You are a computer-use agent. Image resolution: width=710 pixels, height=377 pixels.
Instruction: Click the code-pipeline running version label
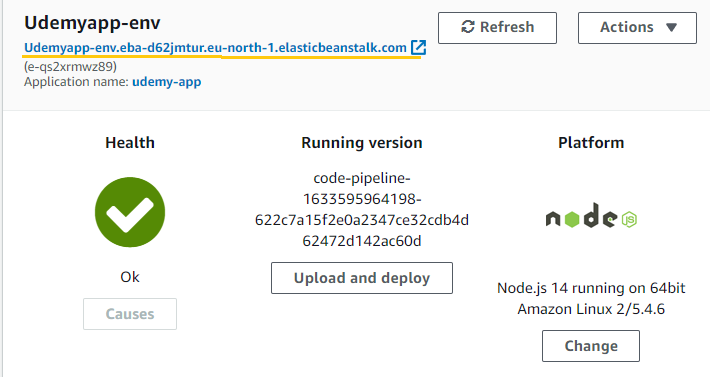point(362,209)
